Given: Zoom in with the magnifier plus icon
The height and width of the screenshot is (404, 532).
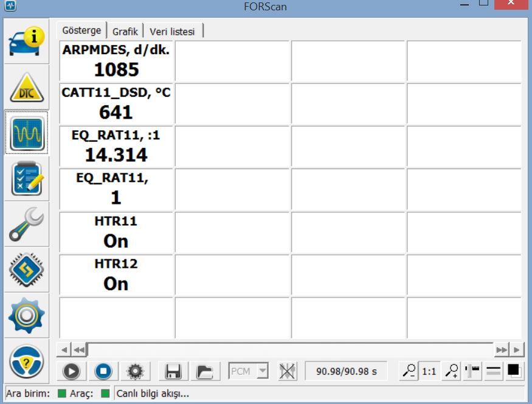Looking at the screenshot, I should pos(452,371).
